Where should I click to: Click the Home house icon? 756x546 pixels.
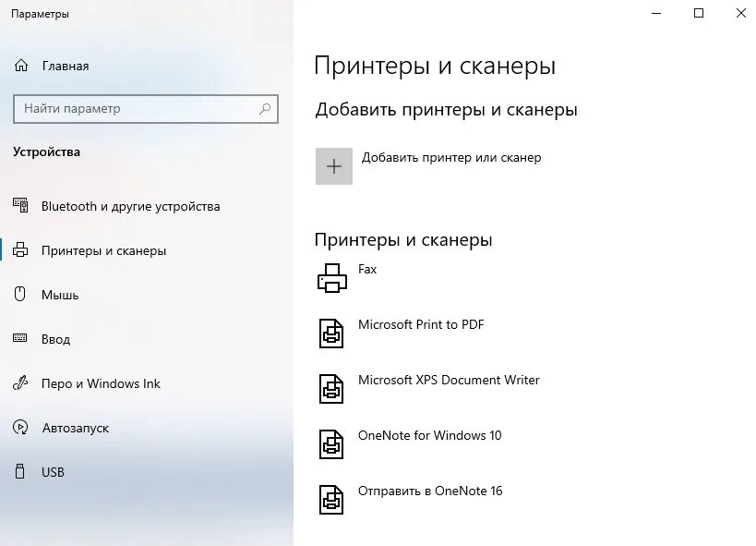point(20,66)
